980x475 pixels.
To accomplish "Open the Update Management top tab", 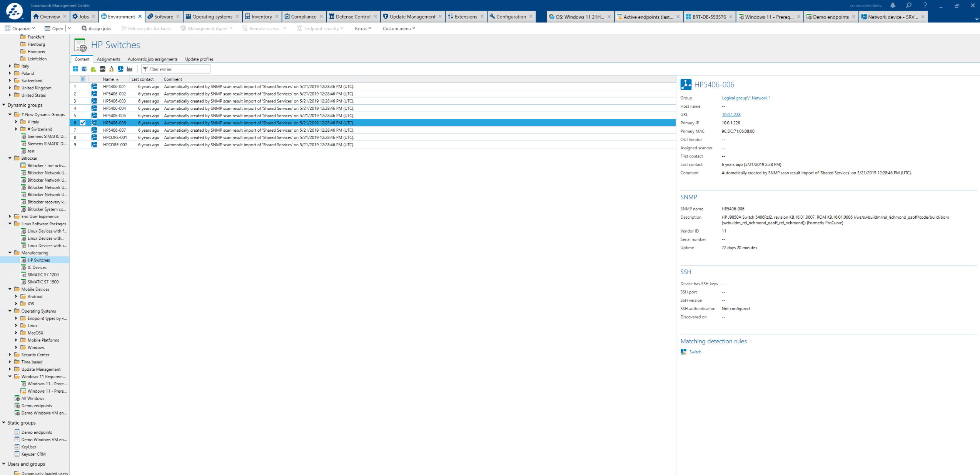I will pyautogui.click(x=412, y=17).
